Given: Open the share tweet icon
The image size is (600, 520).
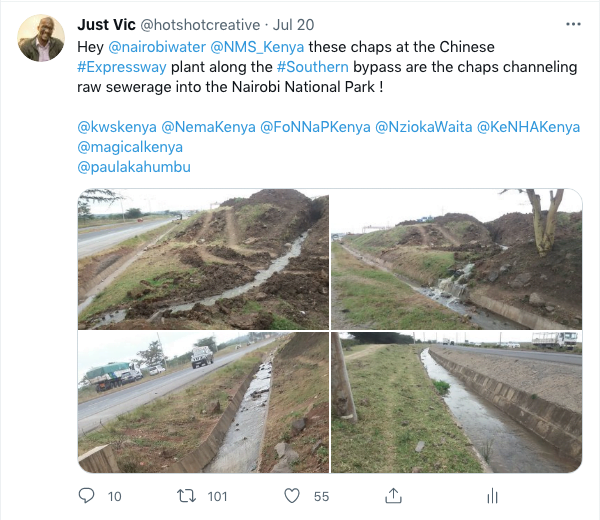Looking at the screenshot, I should tap(393, 496).
